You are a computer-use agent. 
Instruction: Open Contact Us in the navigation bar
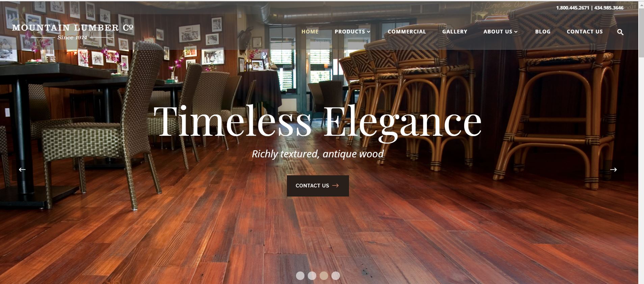[x=585, y=31]
